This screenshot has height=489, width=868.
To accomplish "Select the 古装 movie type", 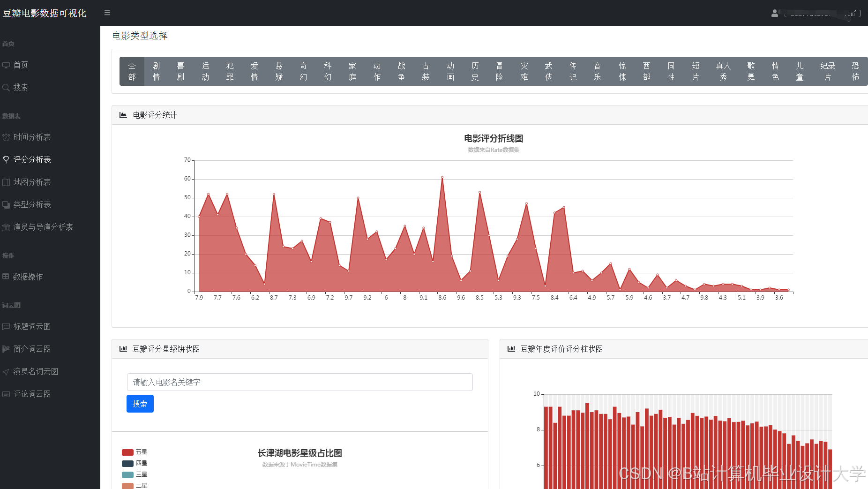I will pos(426,71).
